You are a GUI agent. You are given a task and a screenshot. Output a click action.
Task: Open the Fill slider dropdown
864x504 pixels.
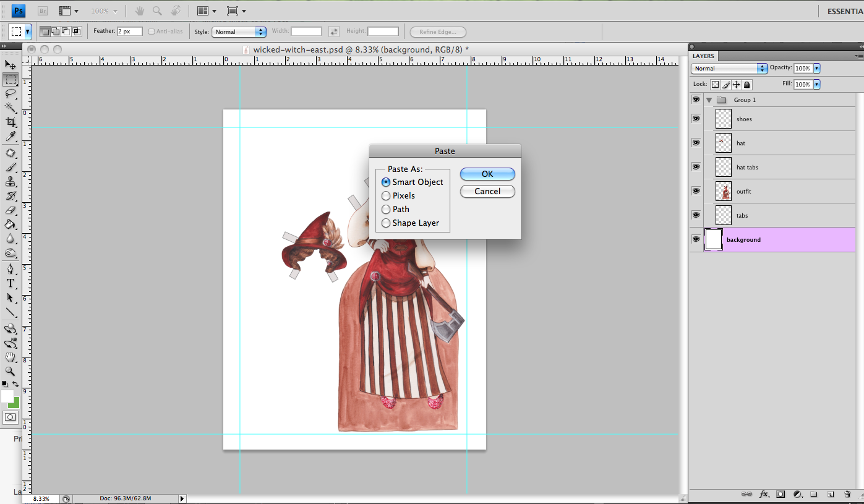[x=817, y=84]
